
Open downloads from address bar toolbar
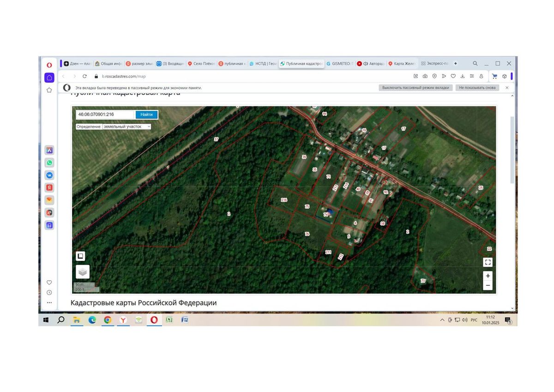pyautogui.click(x=463, y=76)
